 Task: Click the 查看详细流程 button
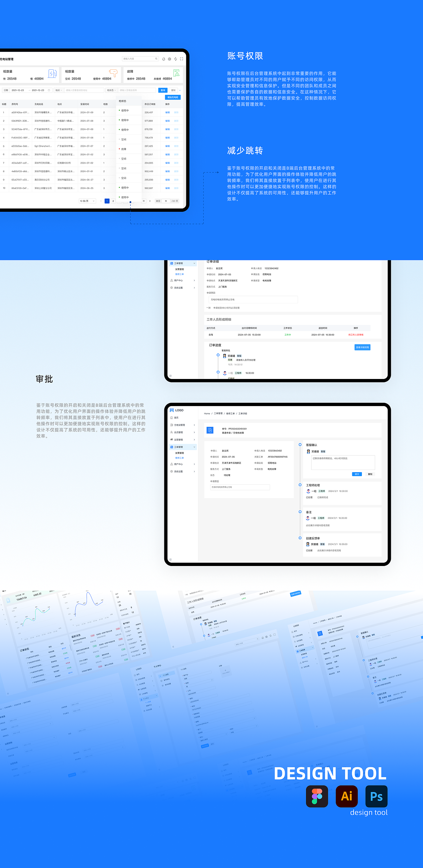[x=362, y=347]
